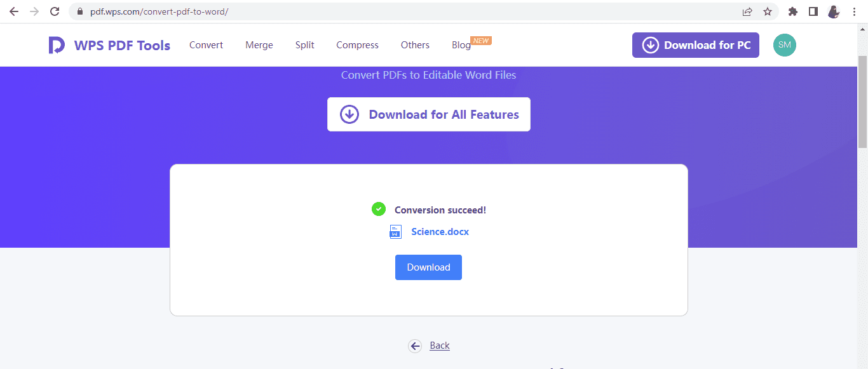Download the converted Science.docx file
The image size is (868, 369).
point(428,267)
